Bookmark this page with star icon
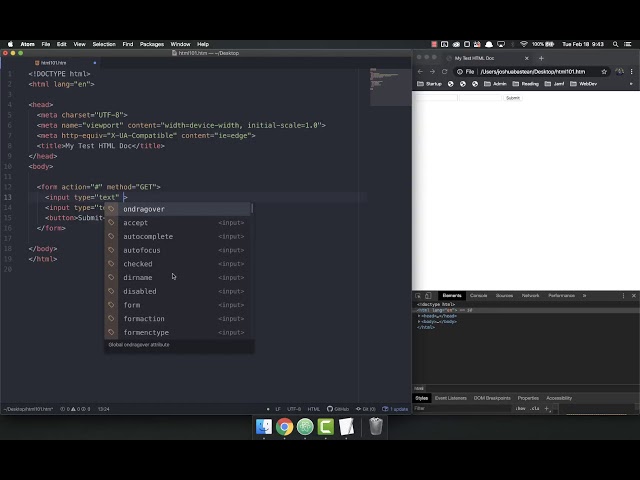The width and height of the screenshot is (640, 480). click(x=604, y=71)
